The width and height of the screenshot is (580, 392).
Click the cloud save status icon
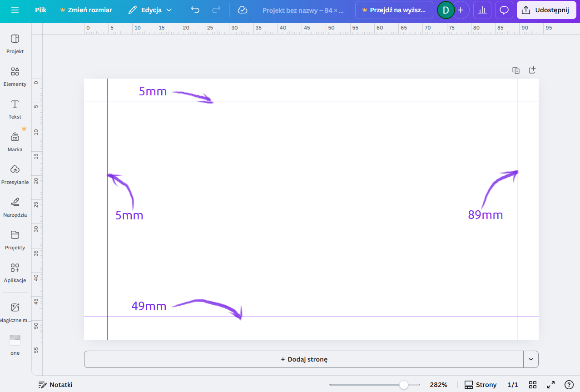pyautogui.click(x=243, y=10)
